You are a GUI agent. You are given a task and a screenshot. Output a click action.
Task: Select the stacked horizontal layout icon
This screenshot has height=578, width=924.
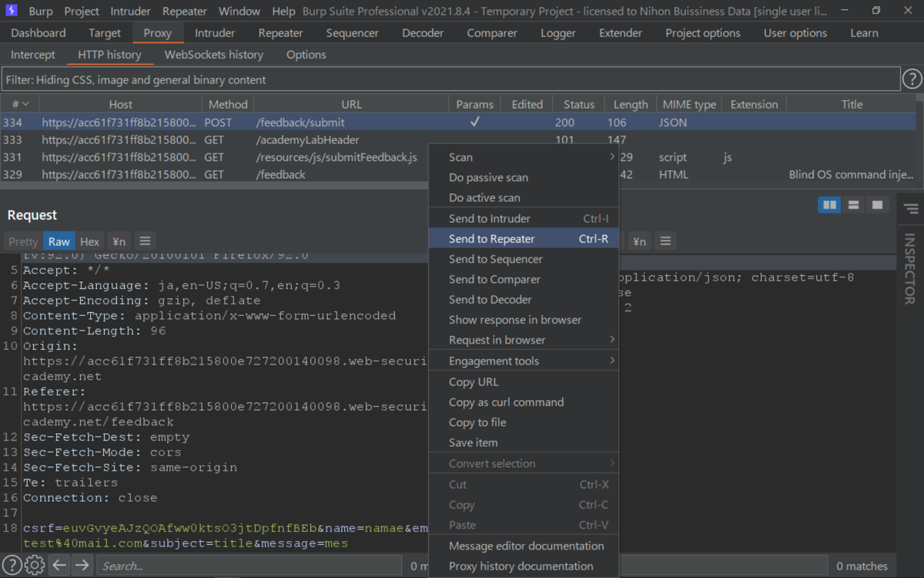point(853,205)
